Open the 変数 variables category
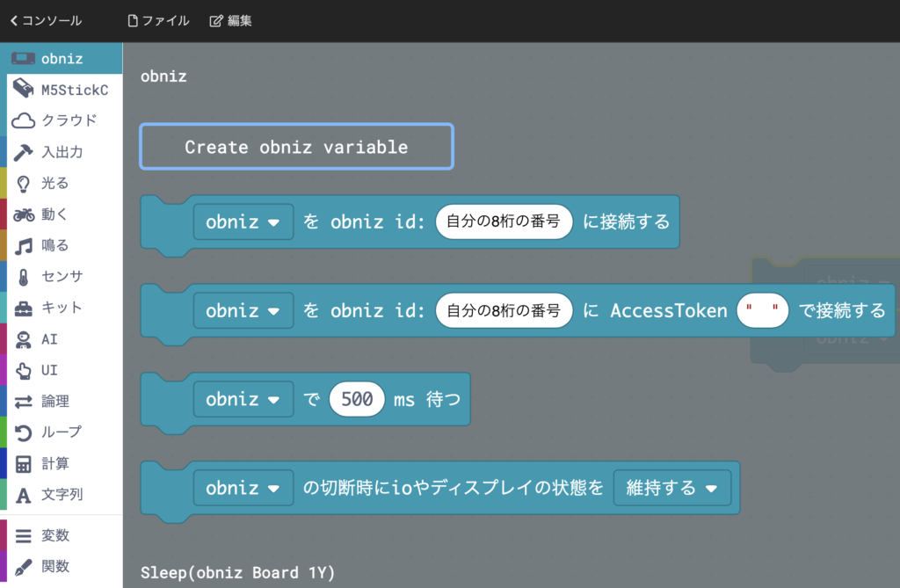 coord(62,535)
